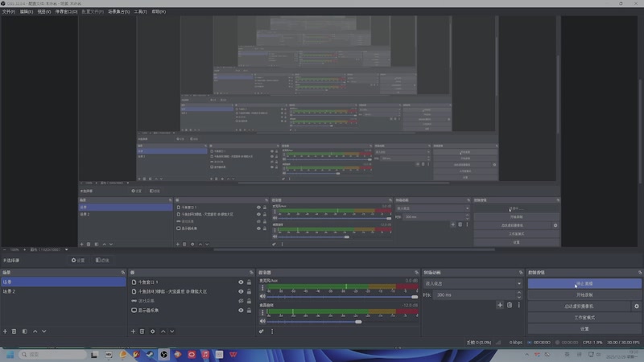644x362 pixels.
Task: Open transition properties three-dot menu
Action: point(518,305)
